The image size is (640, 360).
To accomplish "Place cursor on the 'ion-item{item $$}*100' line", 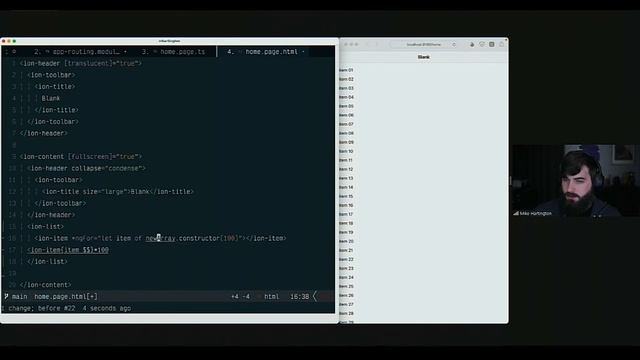I will click(68, 250).
